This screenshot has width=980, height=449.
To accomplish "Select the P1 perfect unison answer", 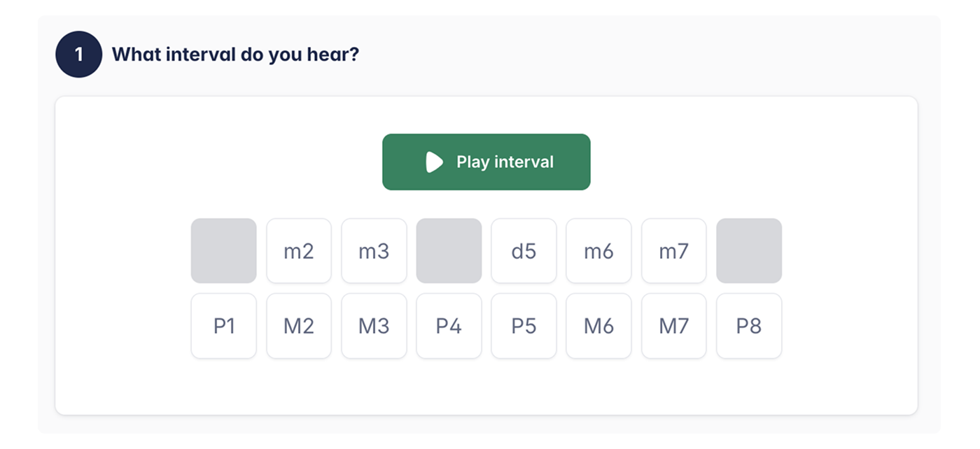I will tap(224, 326).
